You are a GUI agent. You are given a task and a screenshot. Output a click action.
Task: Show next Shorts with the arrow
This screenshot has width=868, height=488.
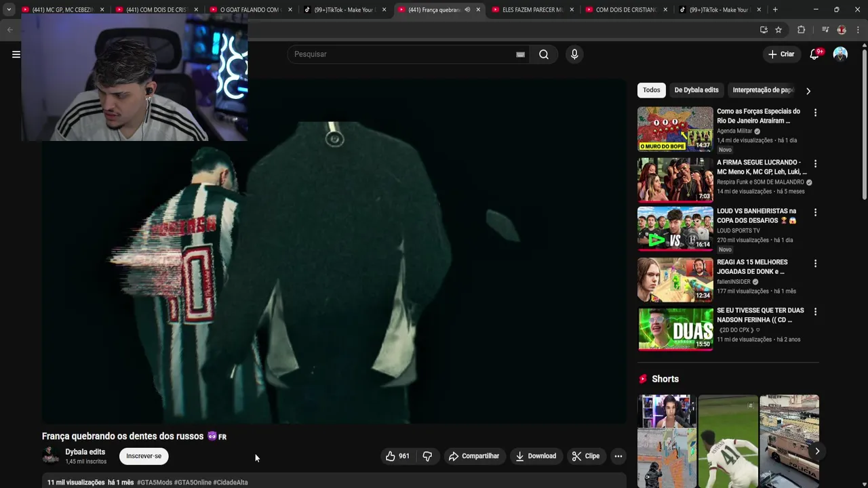817,451
